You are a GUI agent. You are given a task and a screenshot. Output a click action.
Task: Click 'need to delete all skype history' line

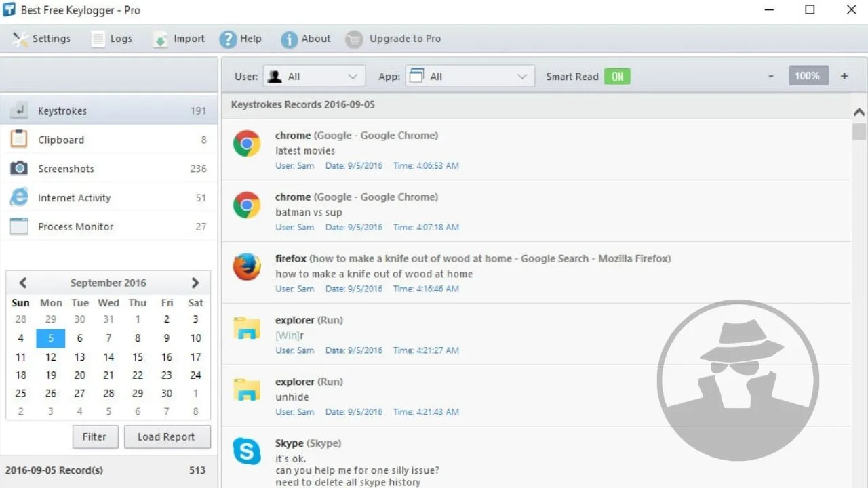[348, 483]
